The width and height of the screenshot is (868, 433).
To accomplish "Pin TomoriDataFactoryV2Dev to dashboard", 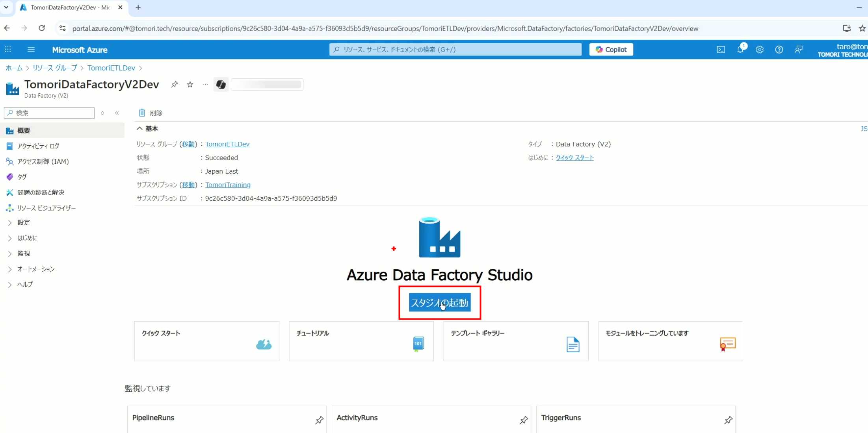I will pyautogui.click(x=174, y=84).
